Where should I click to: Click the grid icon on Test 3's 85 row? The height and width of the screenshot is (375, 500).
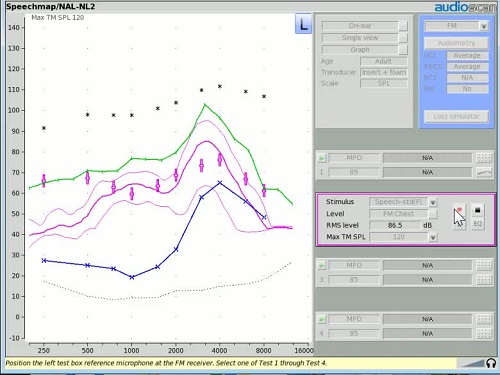484,280
